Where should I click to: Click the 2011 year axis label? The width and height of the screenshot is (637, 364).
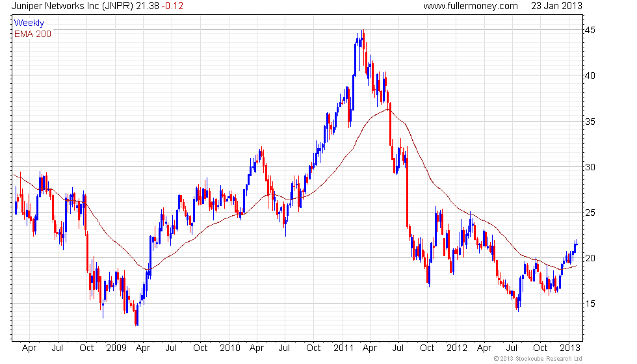click(344, 348)
